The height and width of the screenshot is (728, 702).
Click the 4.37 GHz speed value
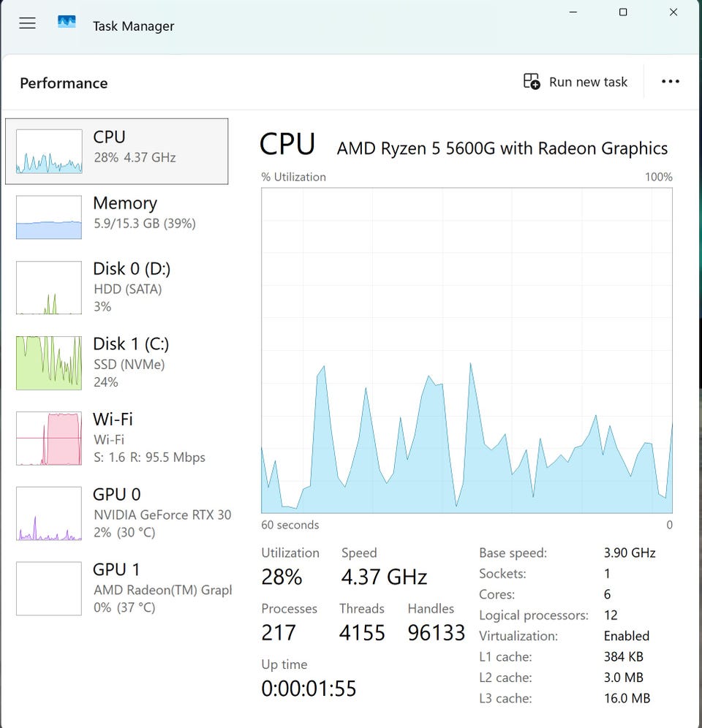[x=384, y=577]
